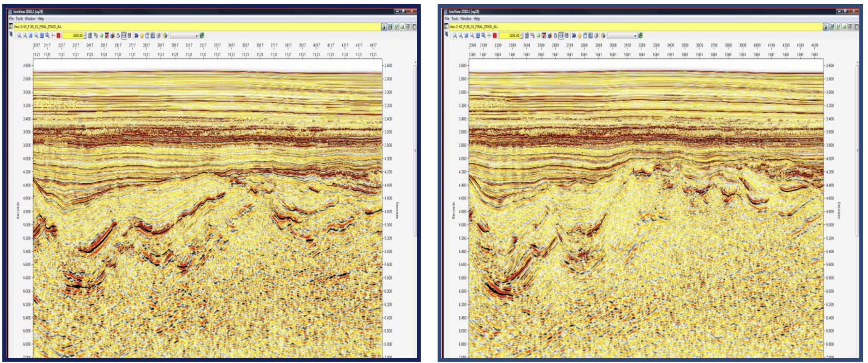Viewport: 868px width, 363px height.
Task: Click the trash can icon in left toolbar
Action: pos(90,36)
